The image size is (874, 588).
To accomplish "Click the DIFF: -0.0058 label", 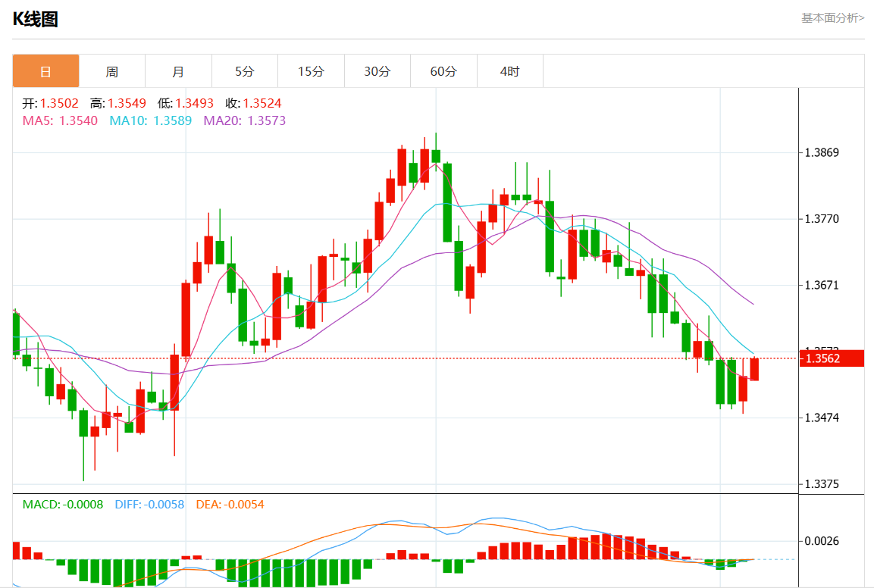I will tap(149, 505).
